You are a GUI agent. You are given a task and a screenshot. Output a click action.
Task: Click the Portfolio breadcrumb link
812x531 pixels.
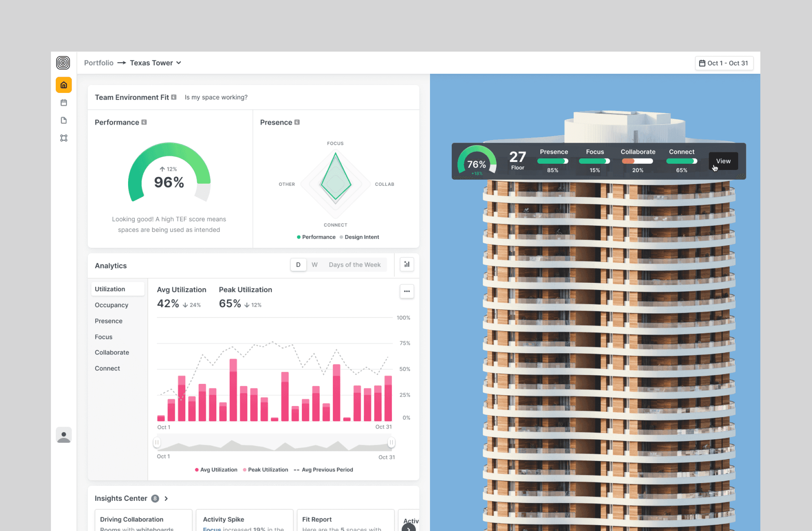[x=99, y=63]
